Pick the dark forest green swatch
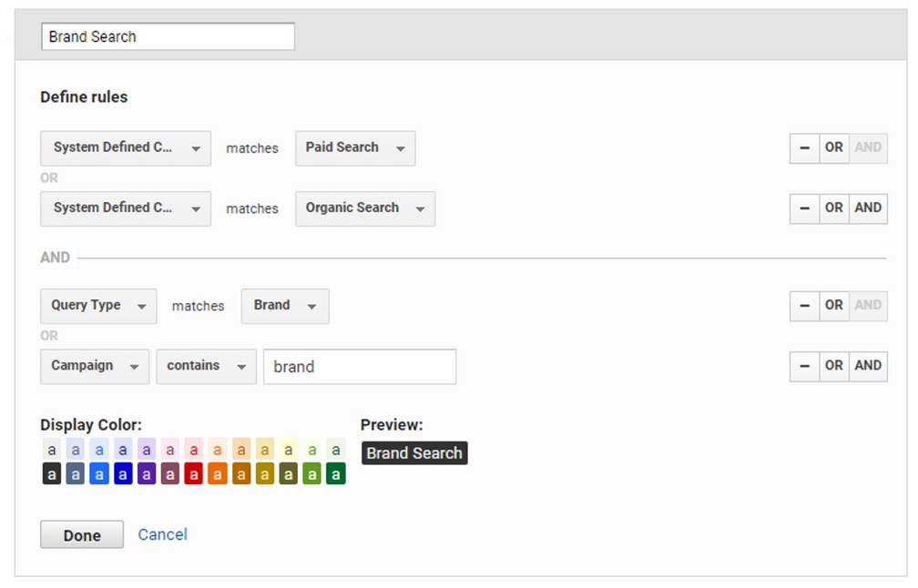This screenshot has height=588, width=918. pos(335,474)
